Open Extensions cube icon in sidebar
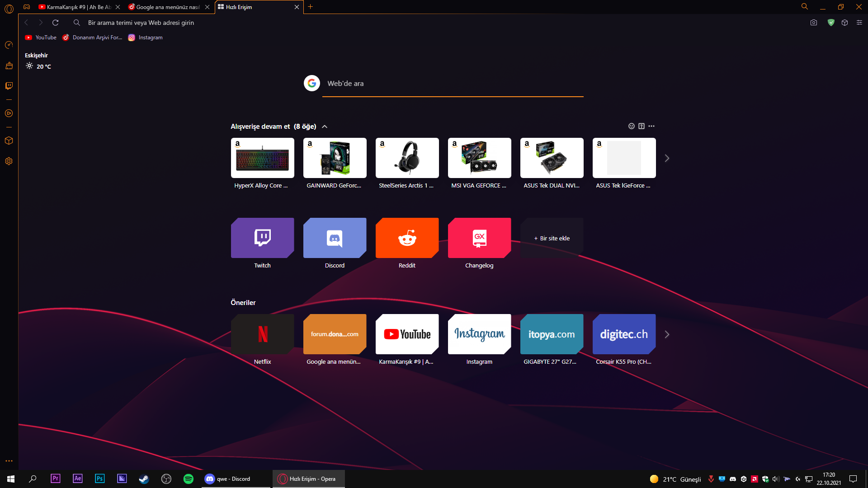Screen dimensions: 868x488 tap(9, 141)
